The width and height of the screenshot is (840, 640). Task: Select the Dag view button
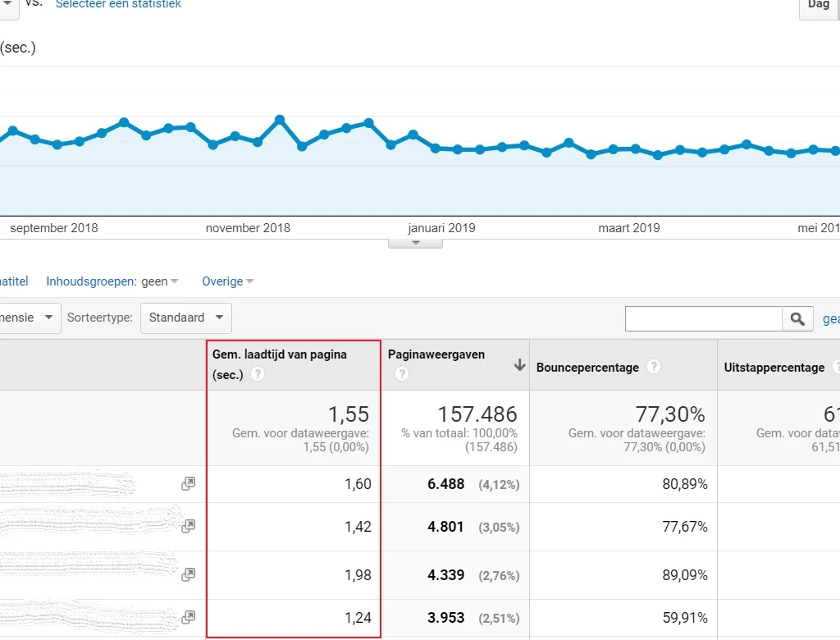(819, 5)
